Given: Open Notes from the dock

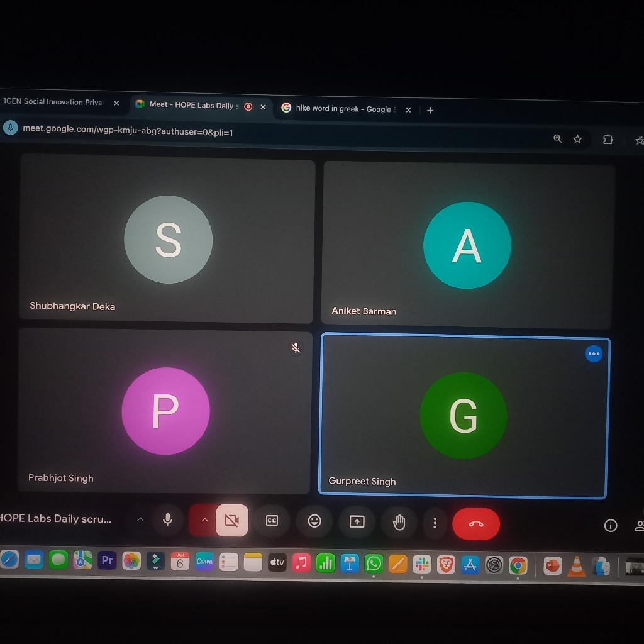Looking at the screenshot, I should pyautogui.click(x=253, y=562).
